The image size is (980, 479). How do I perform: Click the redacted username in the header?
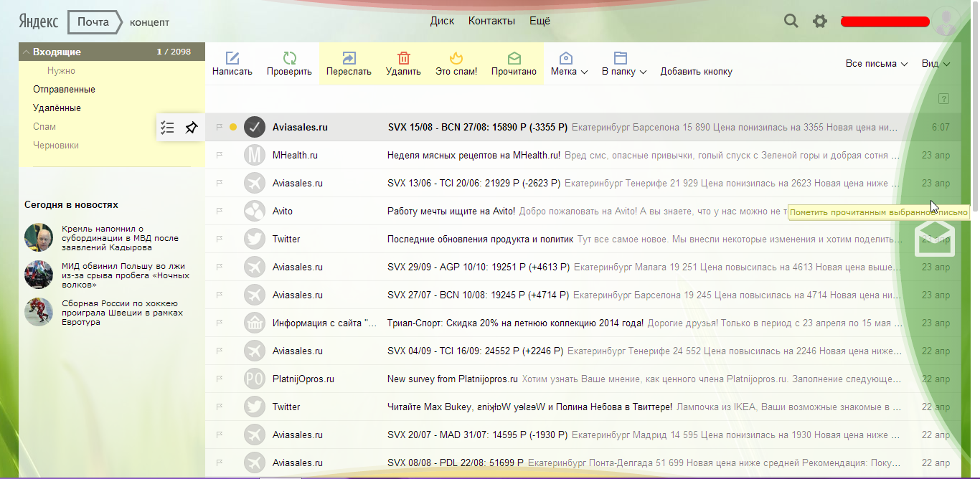coord(884,22)
